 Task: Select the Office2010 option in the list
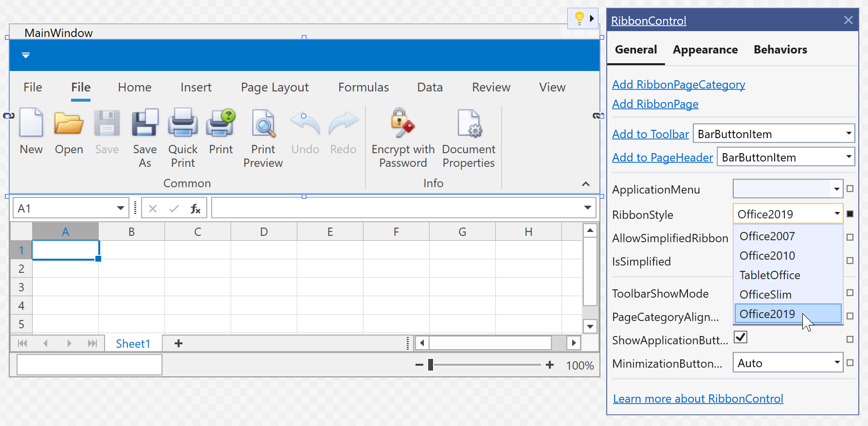767,256
